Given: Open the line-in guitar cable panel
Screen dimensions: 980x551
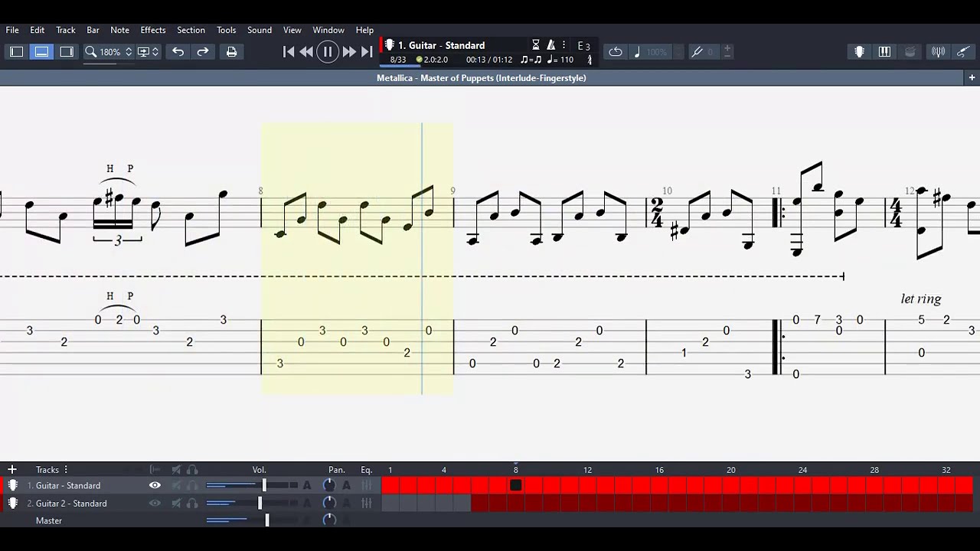Looking at the screenshot, I should [963, 52].
